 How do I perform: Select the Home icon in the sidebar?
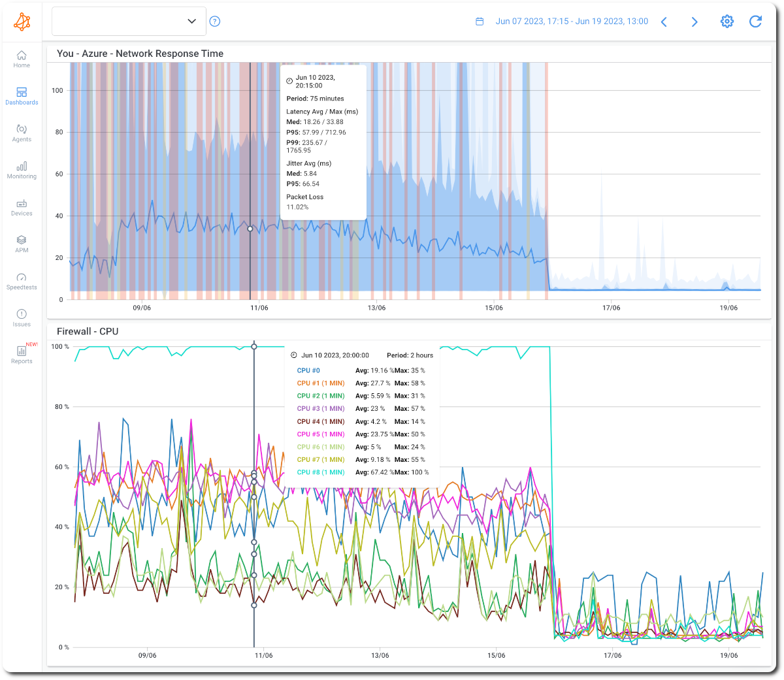(22, 60)
